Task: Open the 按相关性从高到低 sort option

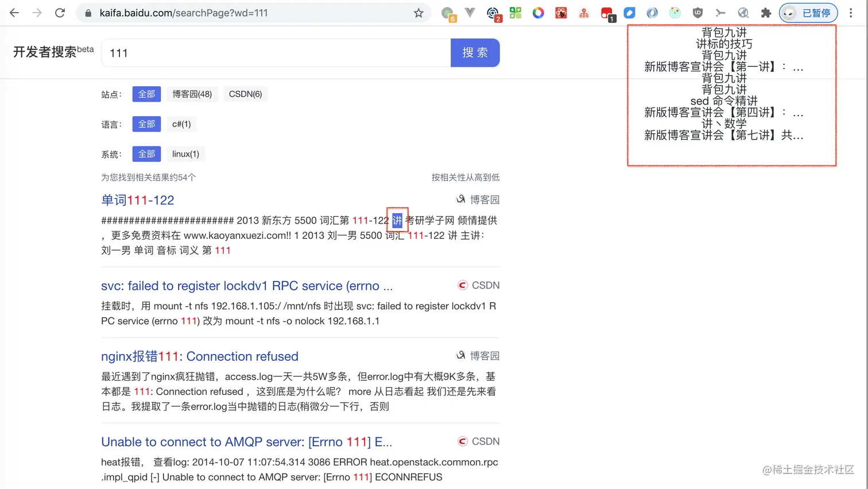Action: click(x=466, y=178)
